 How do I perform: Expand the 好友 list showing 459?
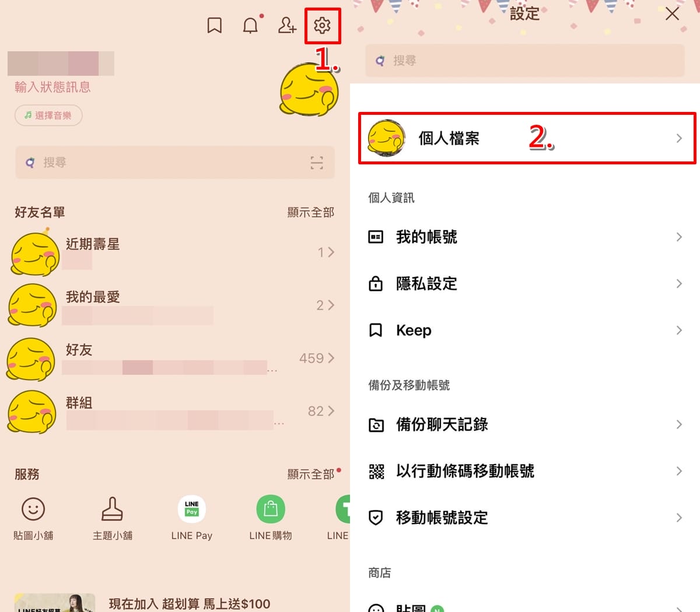pos(172,358)
